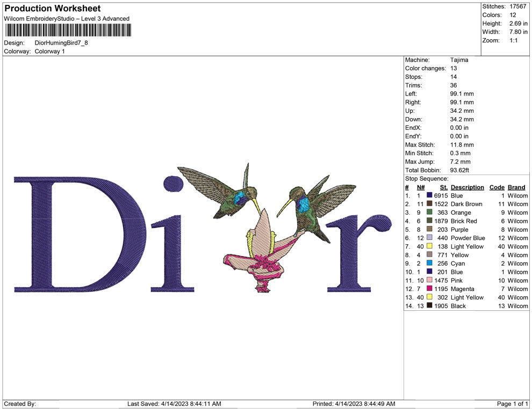Click the St. column header

[444, 187]
